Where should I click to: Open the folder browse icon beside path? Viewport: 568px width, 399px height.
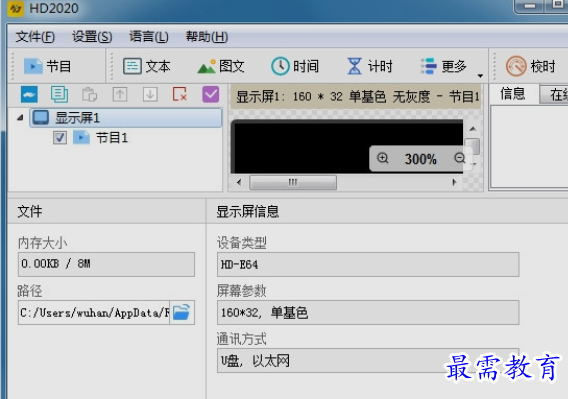click(181, 312)
